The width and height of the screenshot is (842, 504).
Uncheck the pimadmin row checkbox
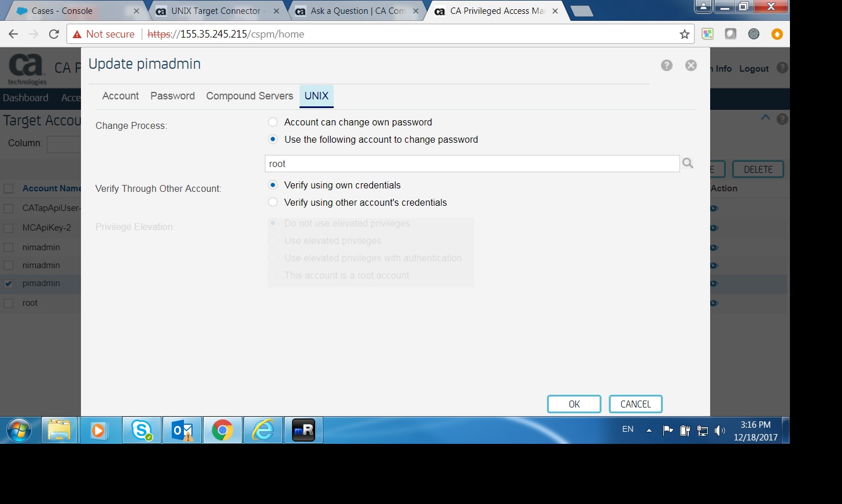pyautogui.click(x=9, y=284)
